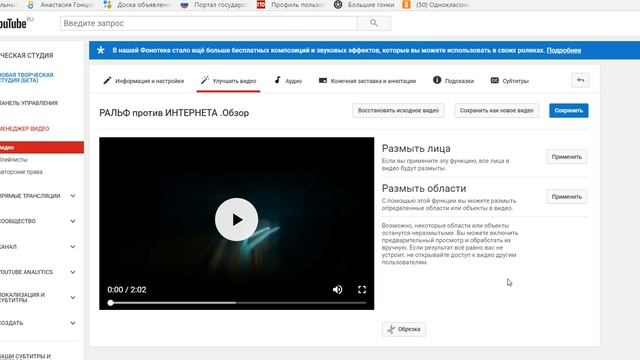Screen dimensions: 640x360
Task: Apply the Размыть лица effect
Action: (567, 157)
